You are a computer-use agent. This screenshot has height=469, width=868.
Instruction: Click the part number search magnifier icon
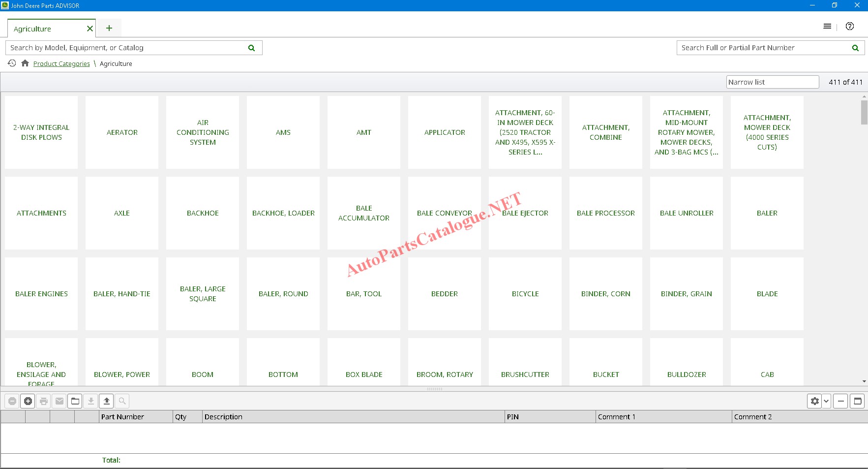855,48
